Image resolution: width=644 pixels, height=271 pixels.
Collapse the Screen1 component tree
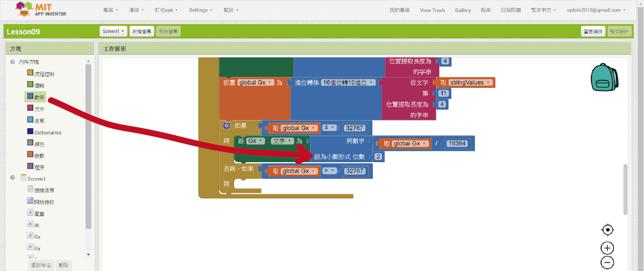pyautogui.click(x=13, y=178)
